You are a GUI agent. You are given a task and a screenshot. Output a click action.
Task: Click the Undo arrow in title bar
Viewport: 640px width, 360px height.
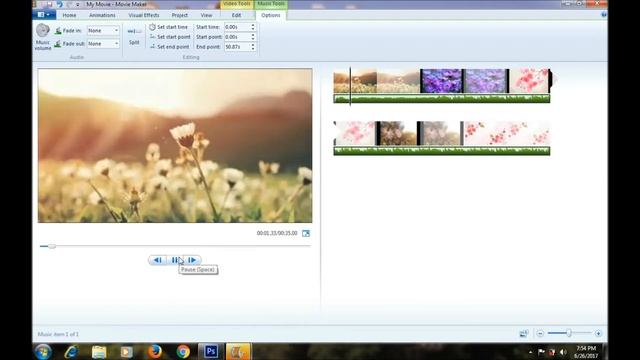point(60,4)
